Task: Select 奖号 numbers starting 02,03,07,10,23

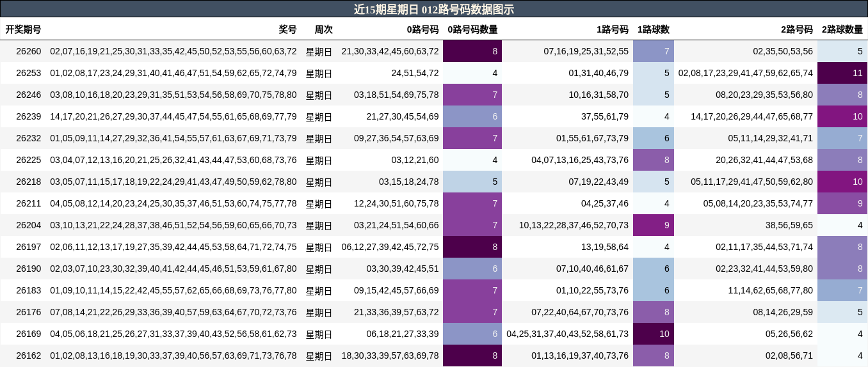Action: coord(173,269)
